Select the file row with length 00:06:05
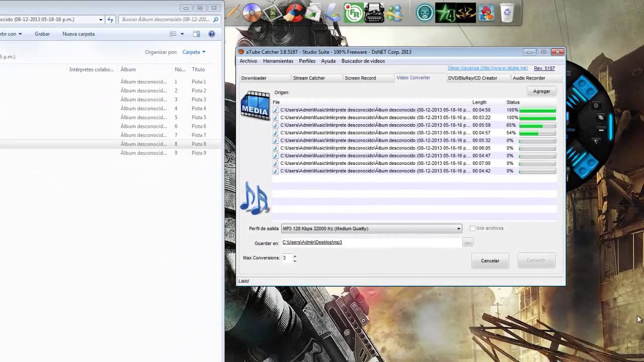The height and width of the screenshot is (362, 644). [415, 148]
